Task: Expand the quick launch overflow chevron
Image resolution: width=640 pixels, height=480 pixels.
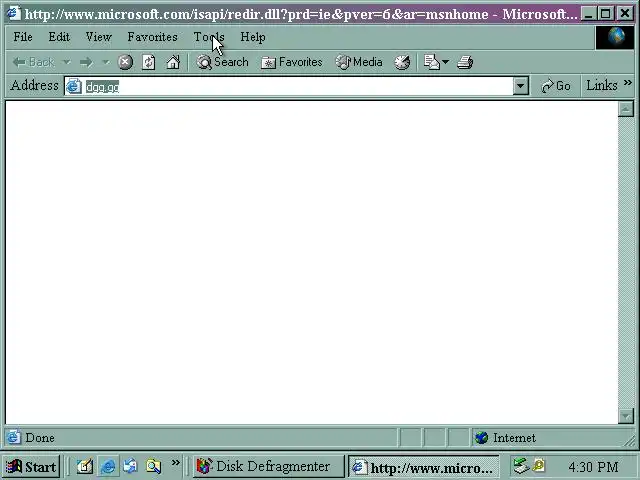Action: (176, 462)
